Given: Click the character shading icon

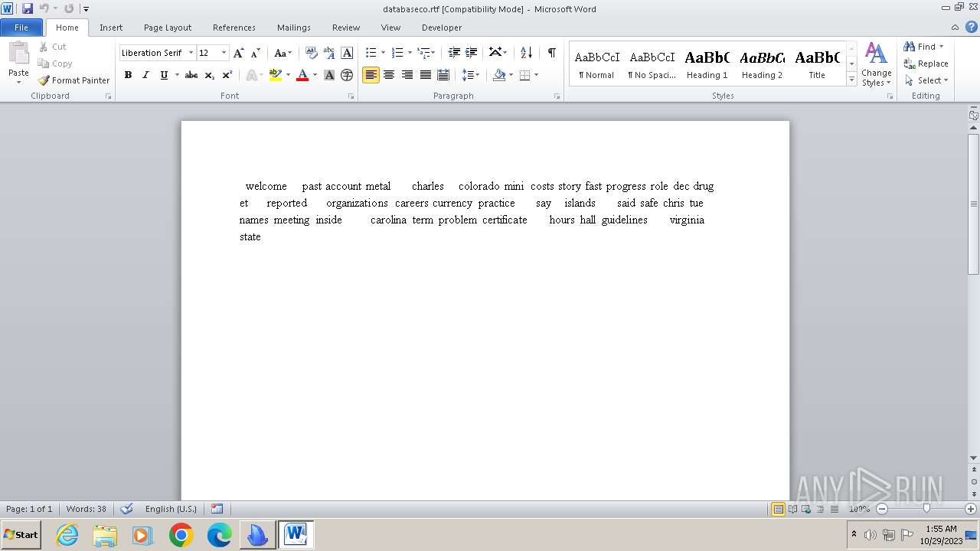Looking at the screenshot, I should point(329,75).
